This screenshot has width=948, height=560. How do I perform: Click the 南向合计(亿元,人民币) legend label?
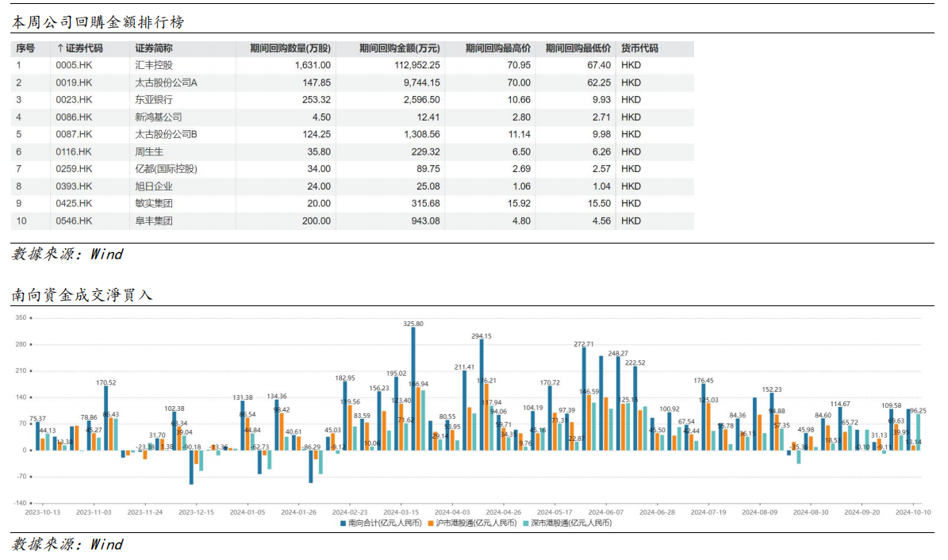point(385,523)
